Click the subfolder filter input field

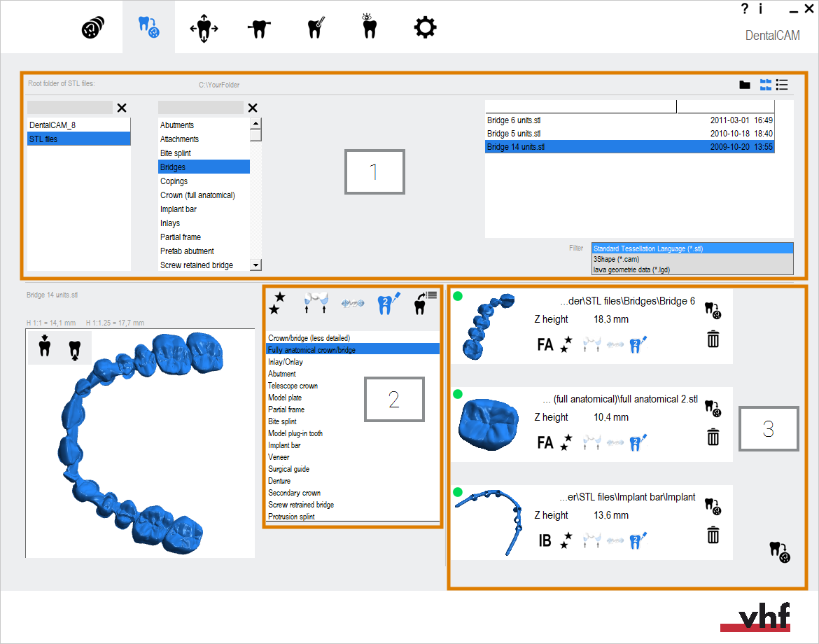(201, 108)
